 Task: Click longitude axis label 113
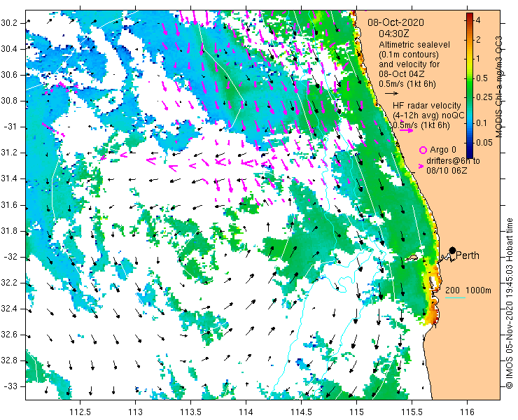tap(135, 412)
